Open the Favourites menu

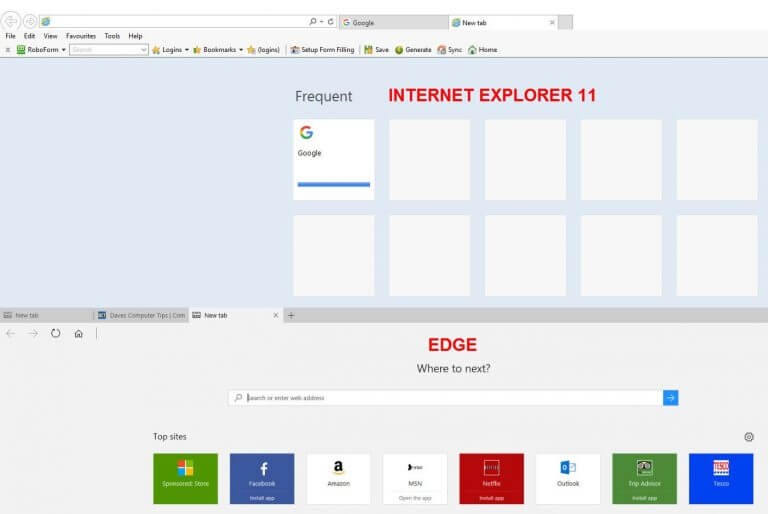point(81,36)
